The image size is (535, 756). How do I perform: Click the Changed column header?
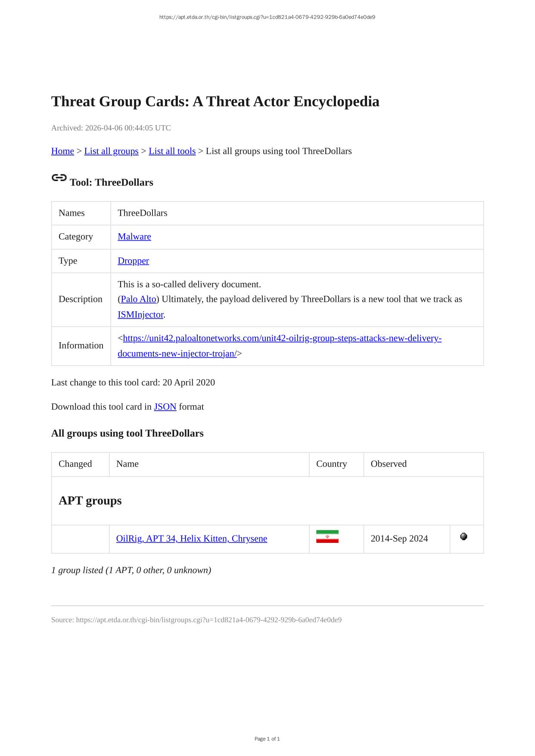pyautogui.click(x=75, y=464)
